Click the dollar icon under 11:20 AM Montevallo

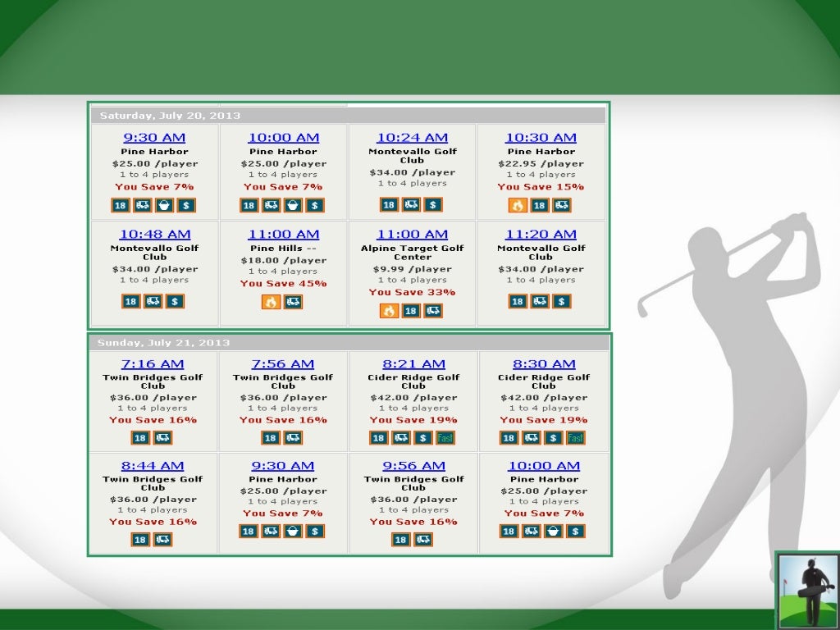tap(561, 301)
